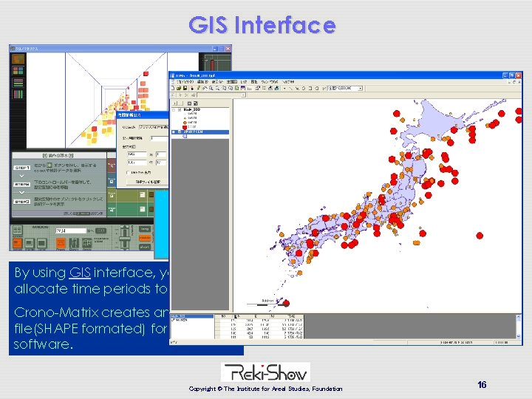Click the table vertical scrollbar at GIS bottom
Image resolution: width=532 pixels, height=399 pixels.
[518, 326]
